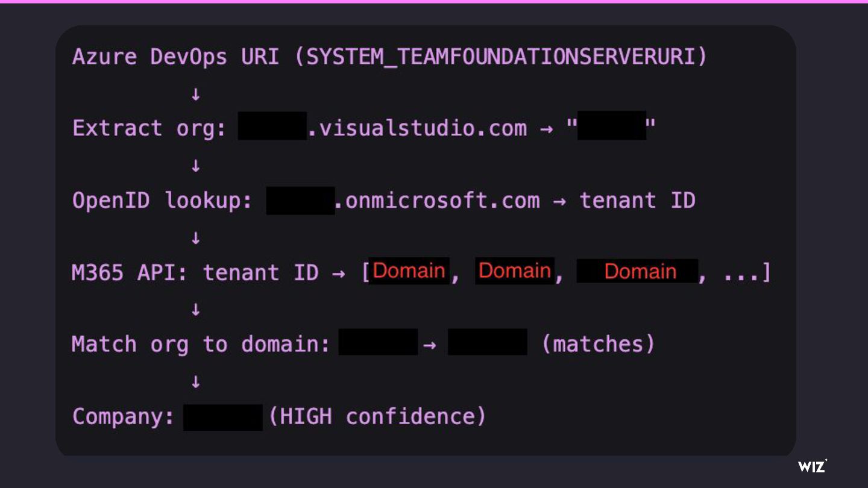Viewport: 868px width, 488px height.
Task: Click the '.onmicrosoft.com → tenant ID' text
Action: [x=515, y=201]
